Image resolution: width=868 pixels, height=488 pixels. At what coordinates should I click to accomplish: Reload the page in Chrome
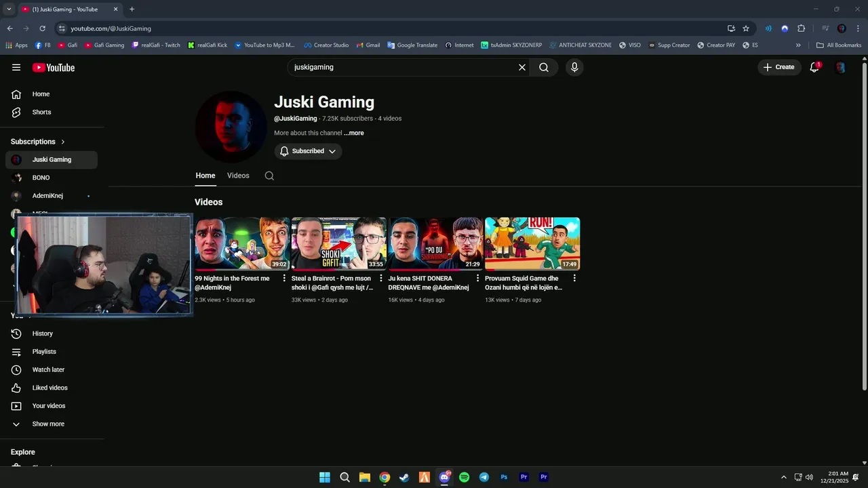click(43, 28)
